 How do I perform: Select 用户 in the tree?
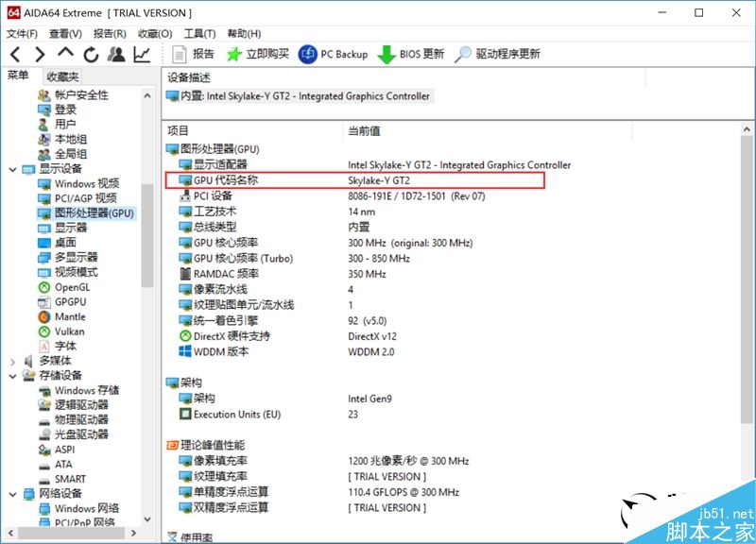[x=57, y=125]
